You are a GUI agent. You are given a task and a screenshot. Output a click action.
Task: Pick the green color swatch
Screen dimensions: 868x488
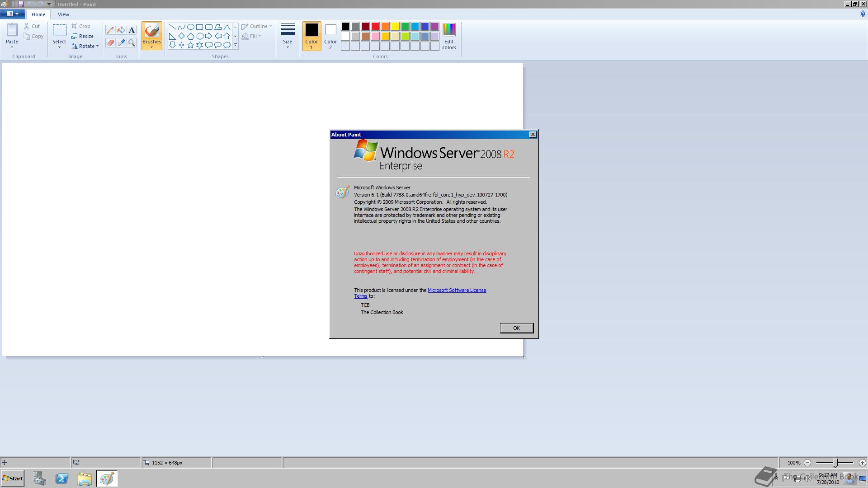tap(405, 26)
